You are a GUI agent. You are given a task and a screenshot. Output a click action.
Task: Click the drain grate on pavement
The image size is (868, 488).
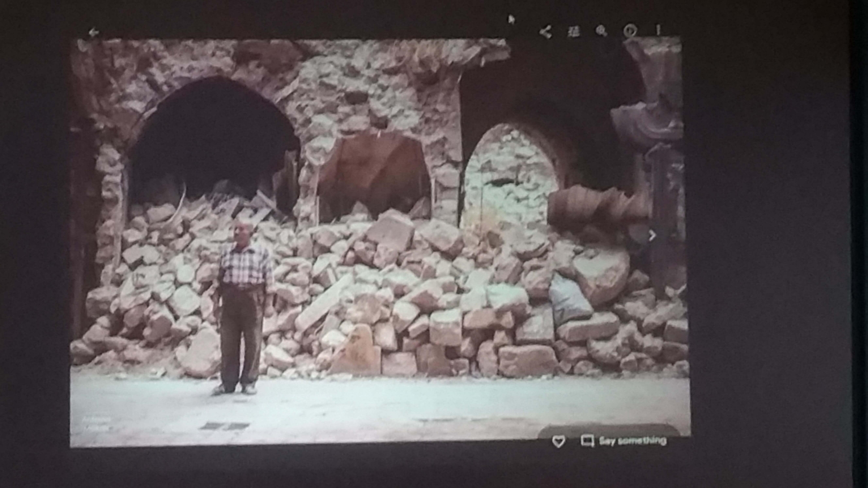pos(224,426)
